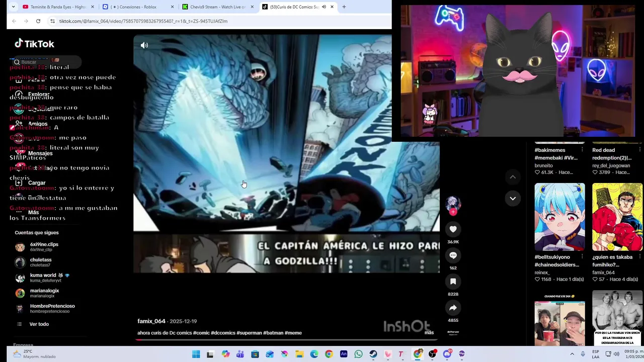This screenshot has width=644, height=362.
Task: Open File Explorer from taskbar
Action: 299,354
